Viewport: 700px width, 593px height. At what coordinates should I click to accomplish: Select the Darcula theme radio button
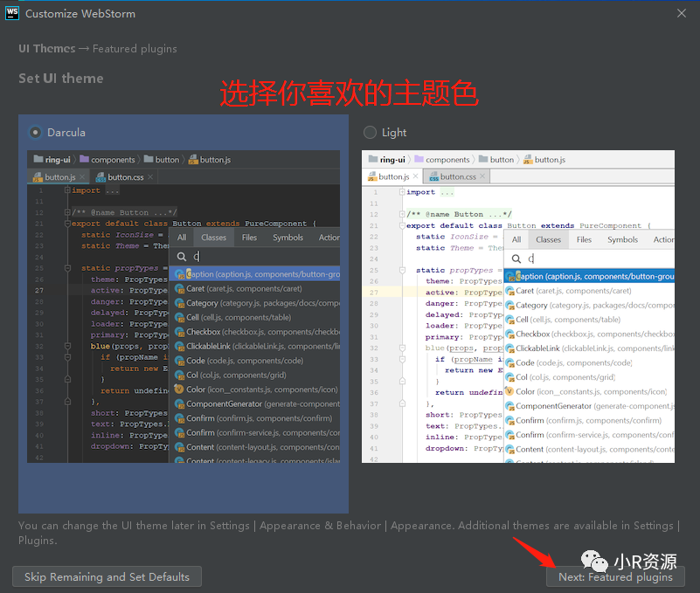[x=35, y=132]
